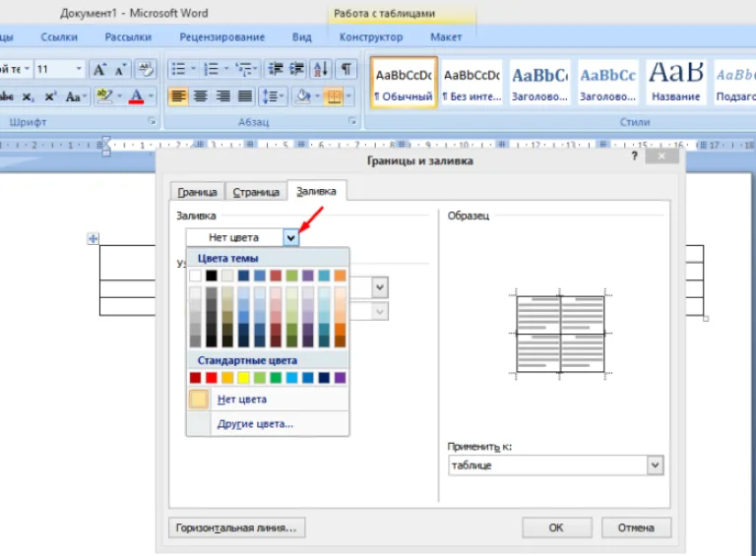756x556 pixels.
Task: Open the Paragraph group dialog launcher
Action: point(353,121)
